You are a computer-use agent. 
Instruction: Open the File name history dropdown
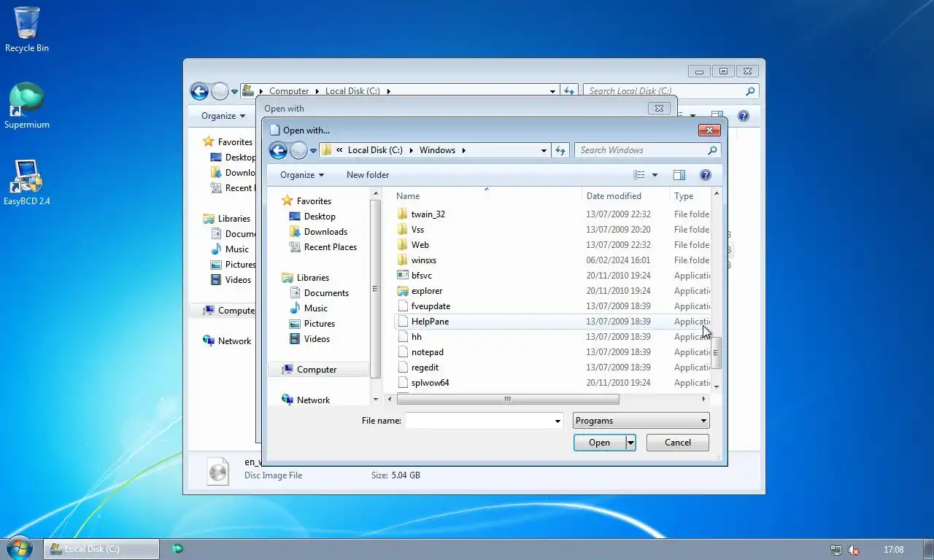coord(557,421)
